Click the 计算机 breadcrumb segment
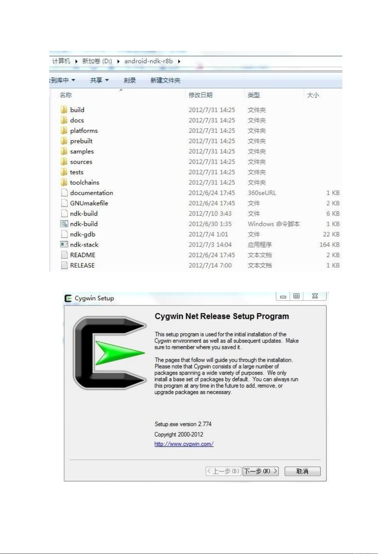 coord(61,61)
